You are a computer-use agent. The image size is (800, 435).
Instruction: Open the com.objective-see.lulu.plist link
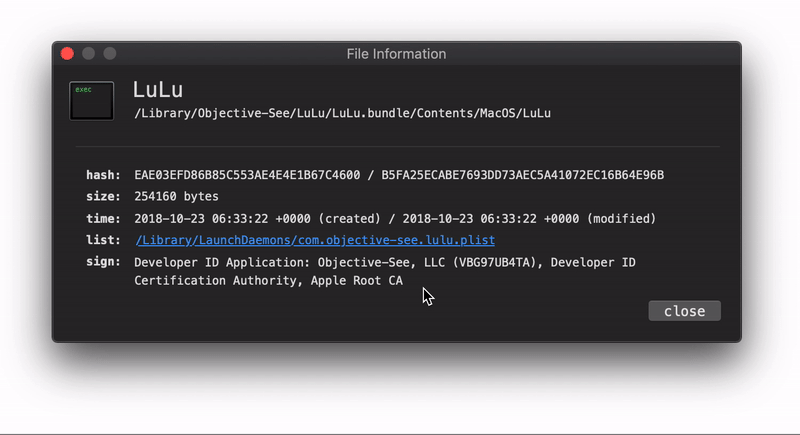[x=315, y=240]
